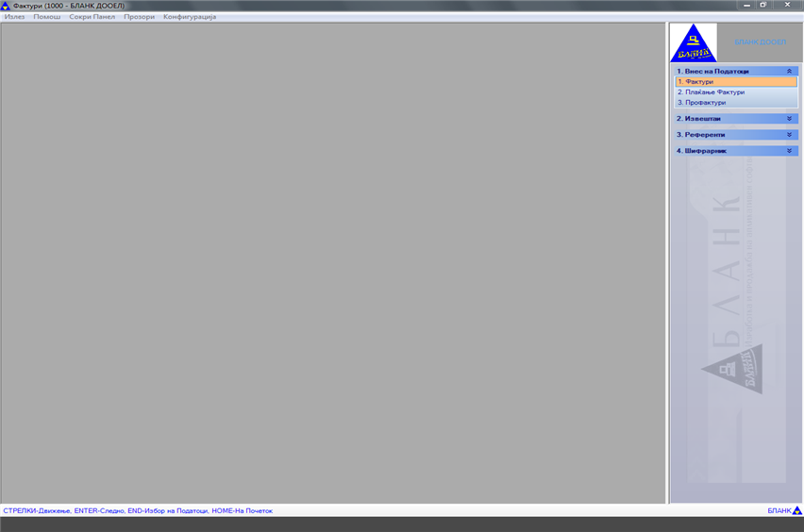Screen dimensions: 804x532
Task: Click the БЛАНК ДООЕЛ company name label
Action: tap(760, 42)
